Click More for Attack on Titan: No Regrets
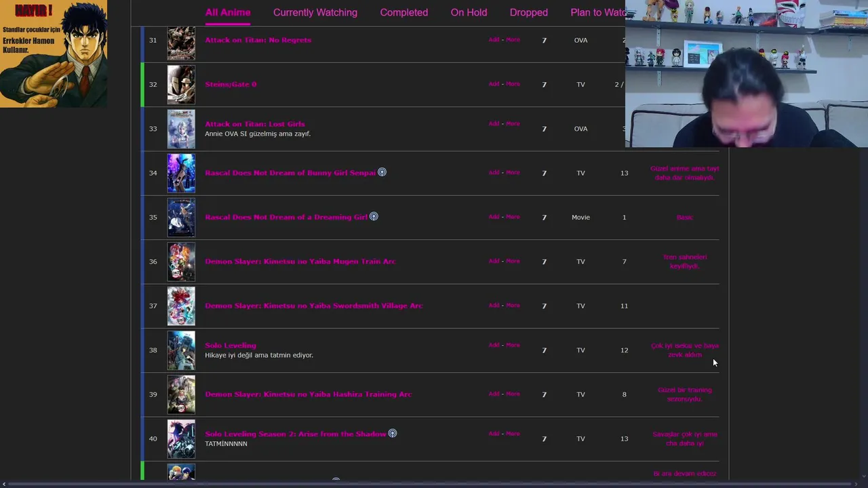Screen dimensions: 868x488 point(513,40)
